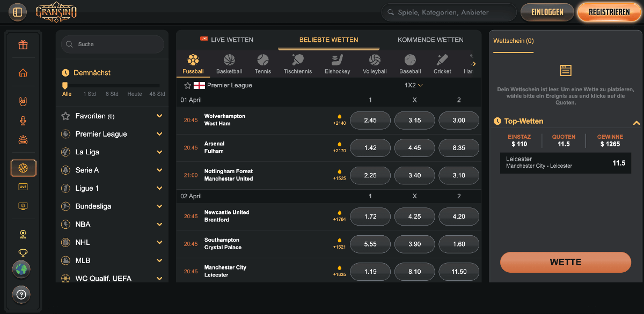
Task: Click the sidebar collapse panel icon
Action: click(x=17, y=12)
